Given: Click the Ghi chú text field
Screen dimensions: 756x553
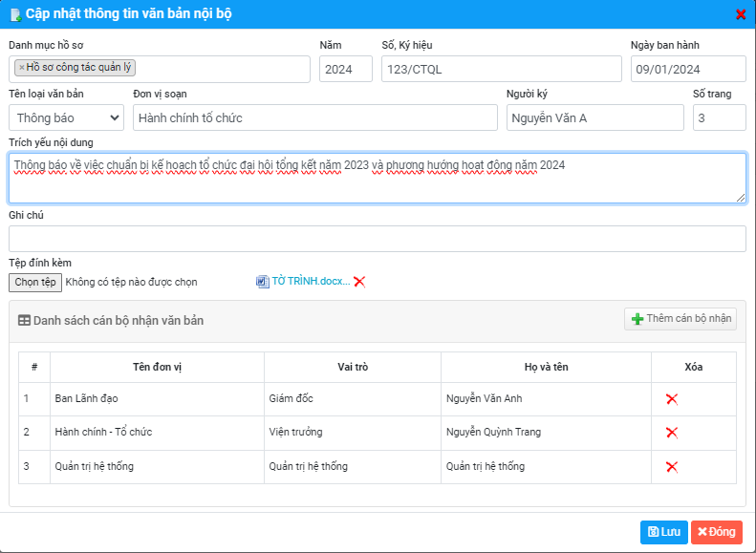Looking at the screenshot, I should (377, 239).
